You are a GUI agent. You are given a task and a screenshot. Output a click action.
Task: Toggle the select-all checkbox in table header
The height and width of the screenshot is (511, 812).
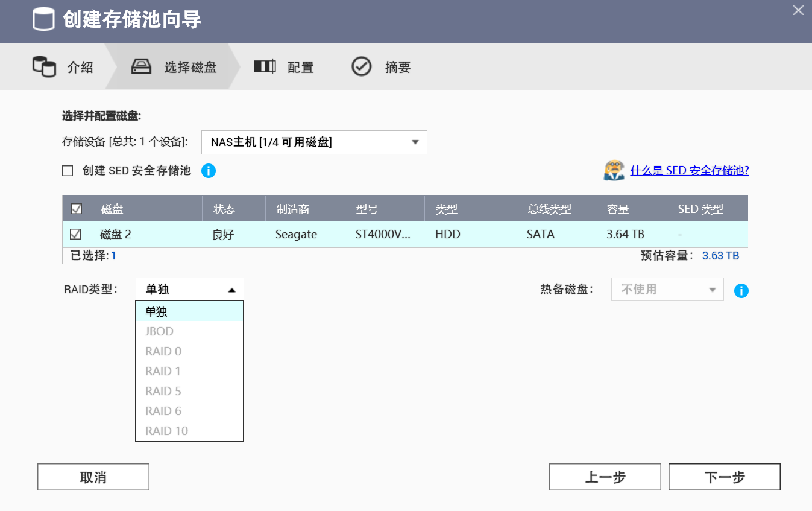coord(76,208)
